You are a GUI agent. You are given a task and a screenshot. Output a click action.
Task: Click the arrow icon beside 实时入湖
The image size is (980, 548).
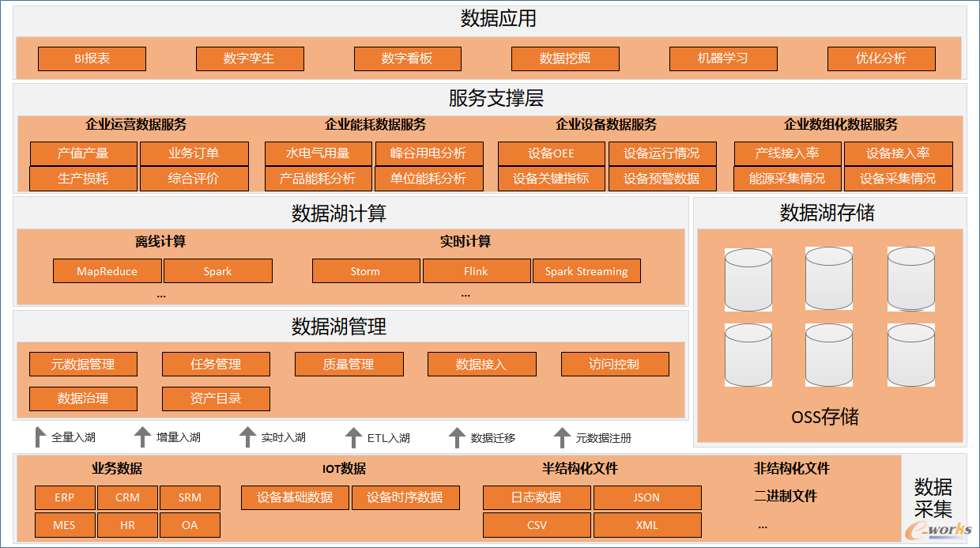point(247,437)
